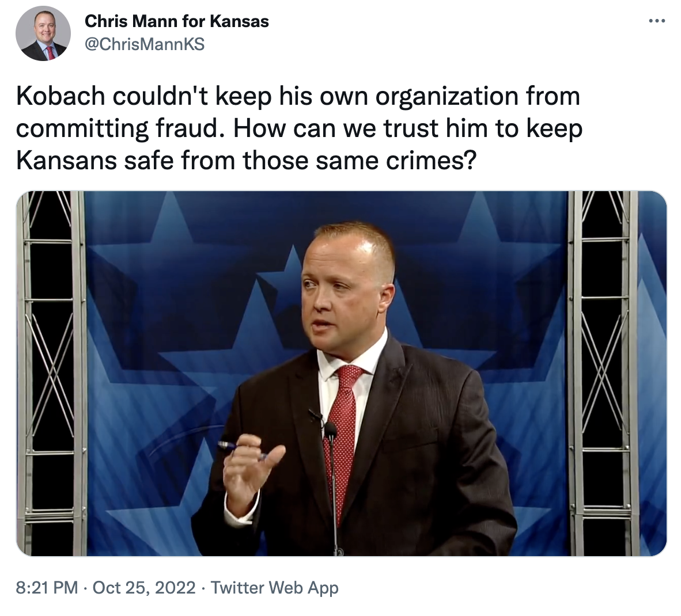Click the speaker's face in the thumbnail
This screenshot has width=681, height=616.
tap(343, 295)
